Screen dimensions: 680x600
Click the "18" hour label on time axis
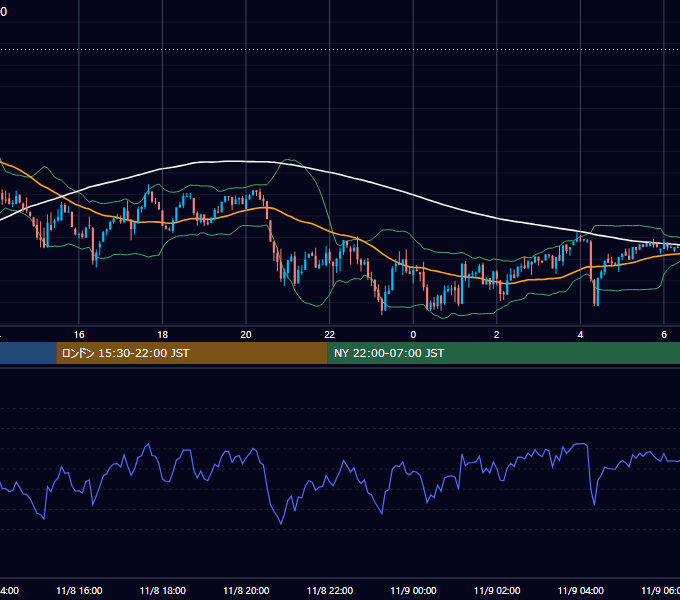tap(163, 335)
